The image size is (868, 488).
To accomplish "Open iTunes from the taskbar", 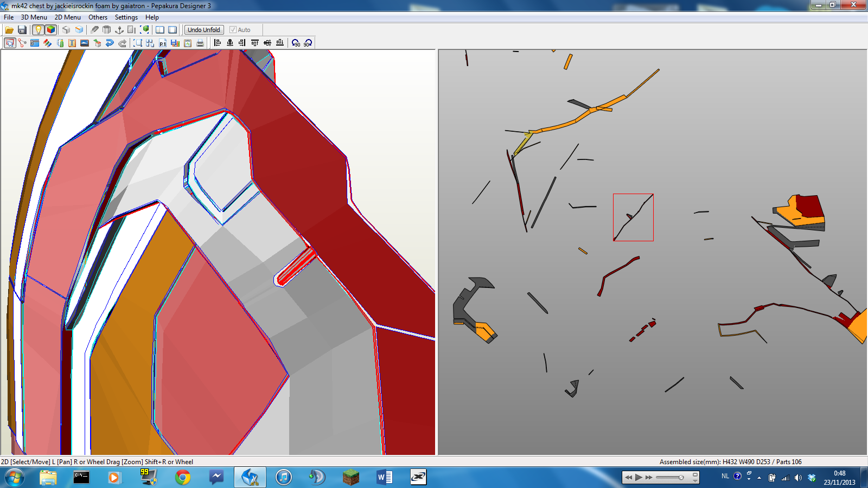I will tap(283, 477).
